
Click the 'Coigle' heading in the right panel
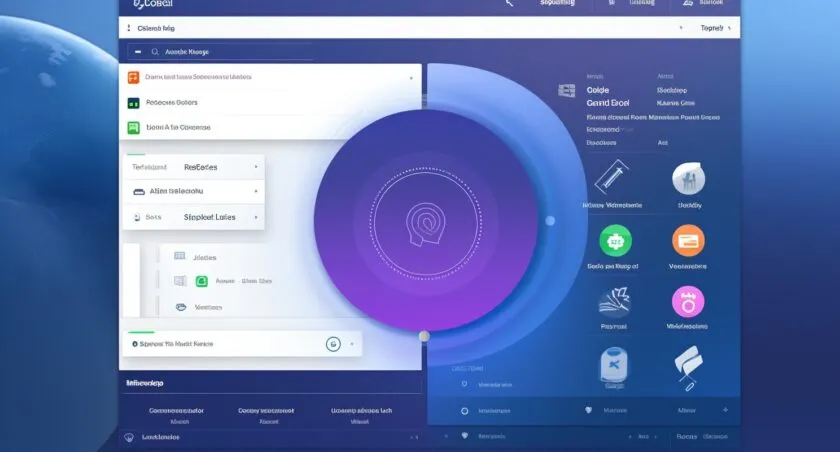pos(597,91)
